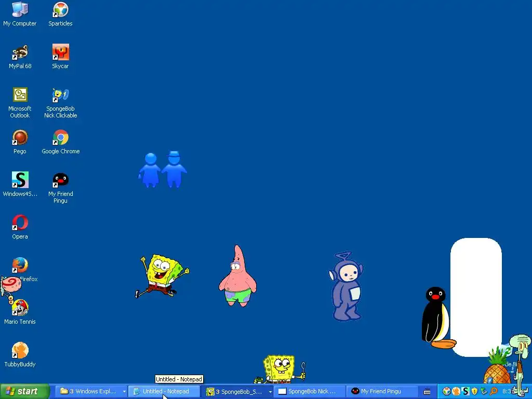
Task: Click the Pingu penguin character
Action: (x=437, y=318)
